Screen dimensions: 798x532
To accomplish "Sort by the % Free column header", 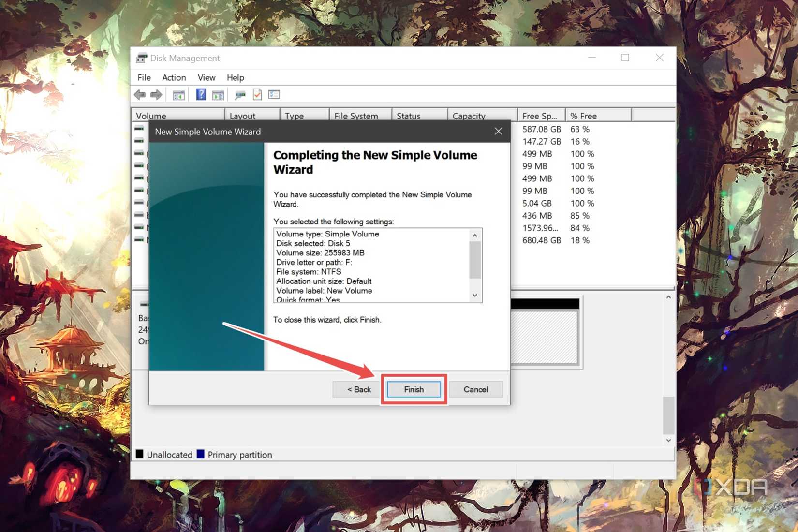I will pos(599,116).
